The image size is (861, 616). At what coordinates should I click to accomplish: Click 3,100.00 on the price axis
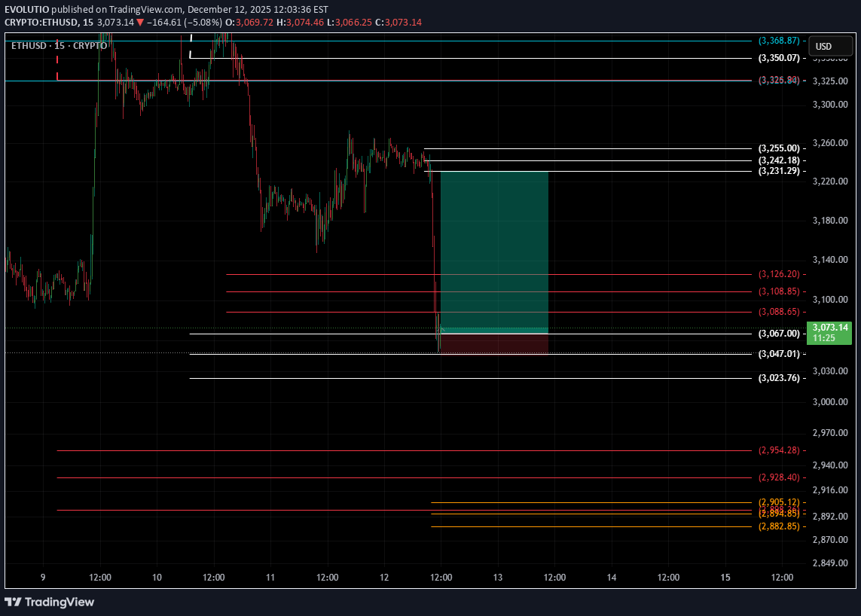pos(829,300)
